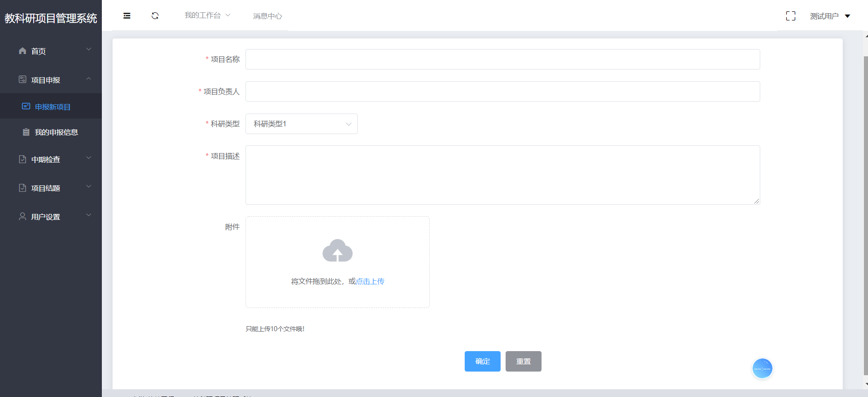
Task: Focus the 项目描述 text area
Action: 503,175
